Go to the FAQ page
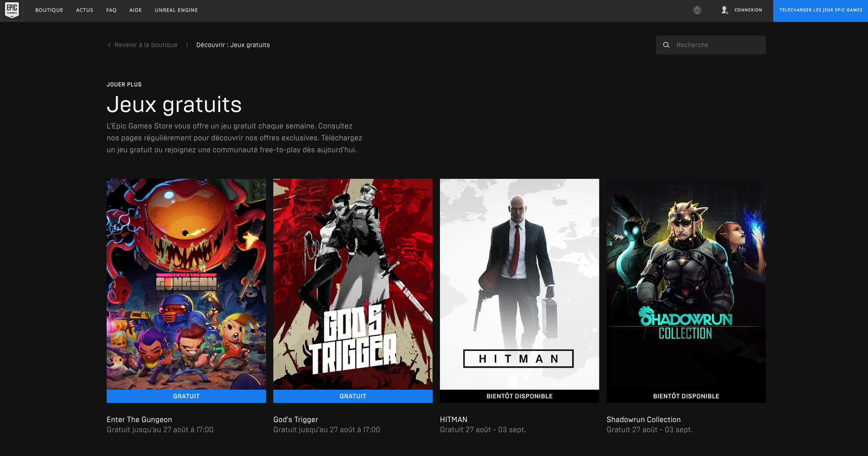The image size is (868, 456). [111, 10]
